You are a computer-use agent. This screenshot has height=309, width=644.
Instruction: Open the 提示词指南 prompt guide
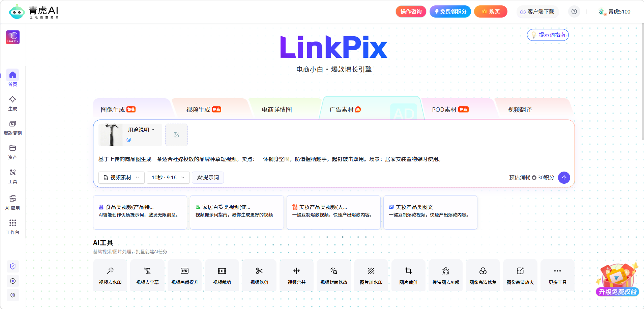click(x=548, y=35)
